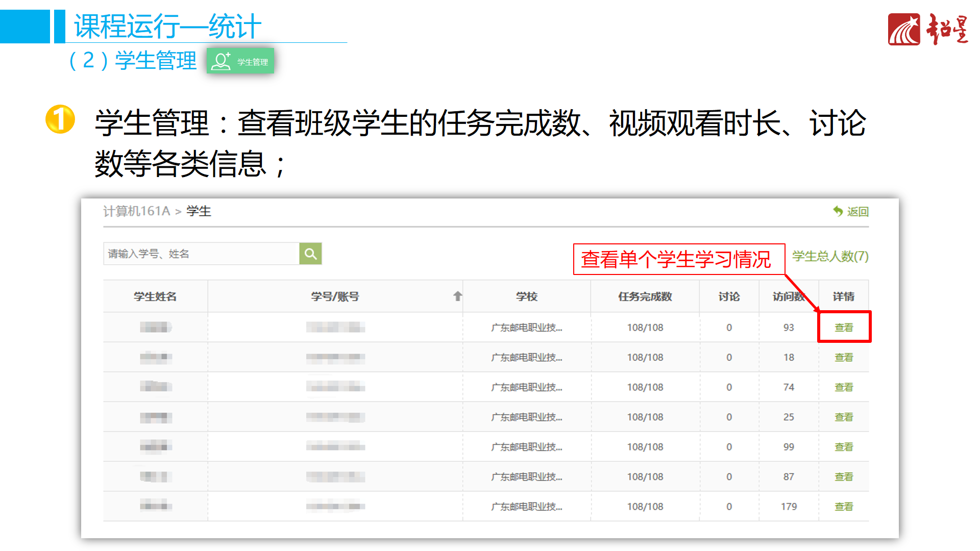Viewport: 980px width, 551px height.
Task: Click the green search magnifier icon
Action: coord(310,254)
